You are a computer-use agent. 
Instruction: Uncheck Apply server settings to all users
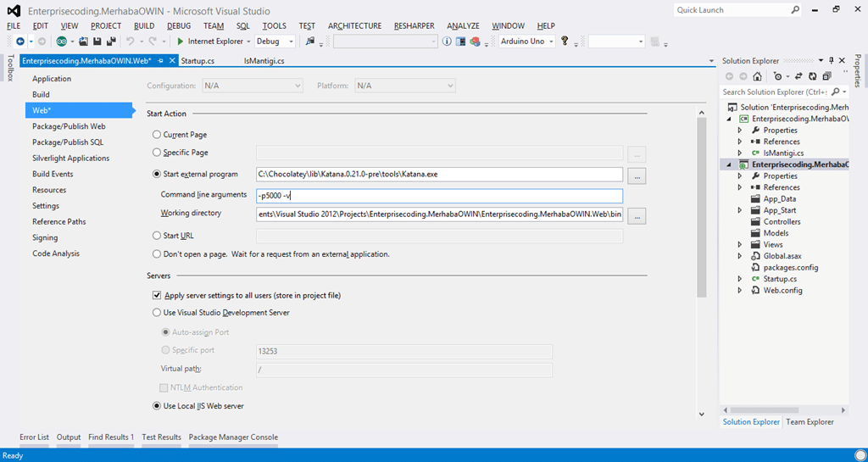[157, 296]
